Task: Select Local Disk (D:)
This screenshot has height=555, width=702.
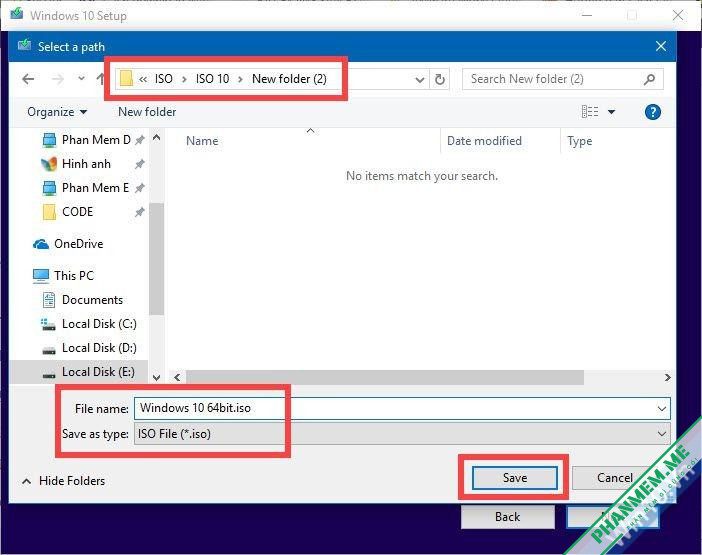Action: 89,348
